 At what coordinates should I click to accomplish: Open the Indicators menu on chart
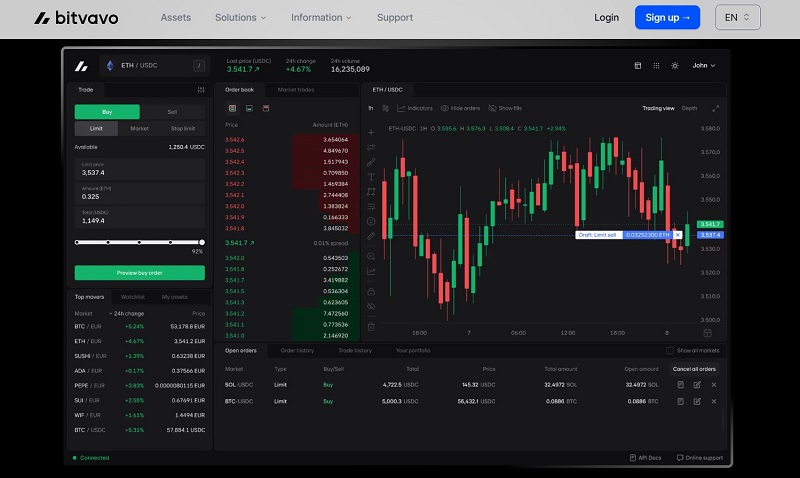point(415,108)
